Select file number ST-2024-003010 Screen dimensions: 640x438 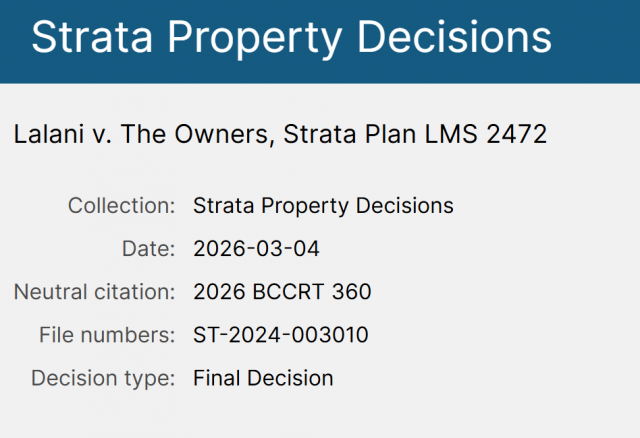pyautogui.click(x=280, y=335)
